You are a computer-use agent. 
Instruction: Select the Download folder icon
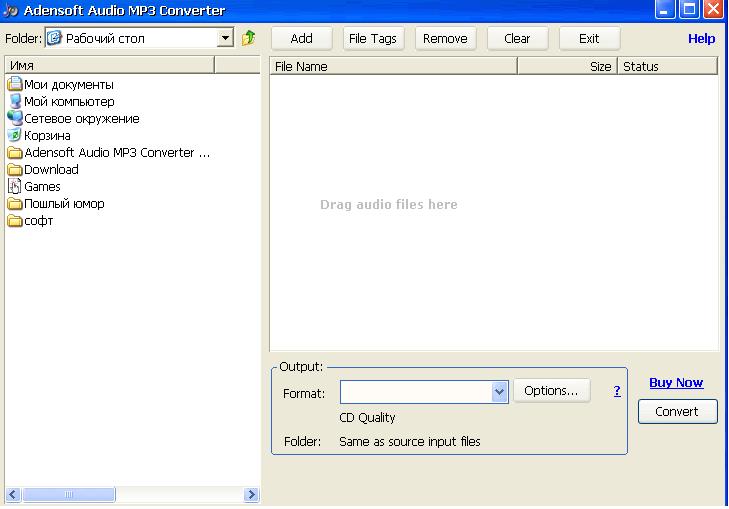click(15, 170)
